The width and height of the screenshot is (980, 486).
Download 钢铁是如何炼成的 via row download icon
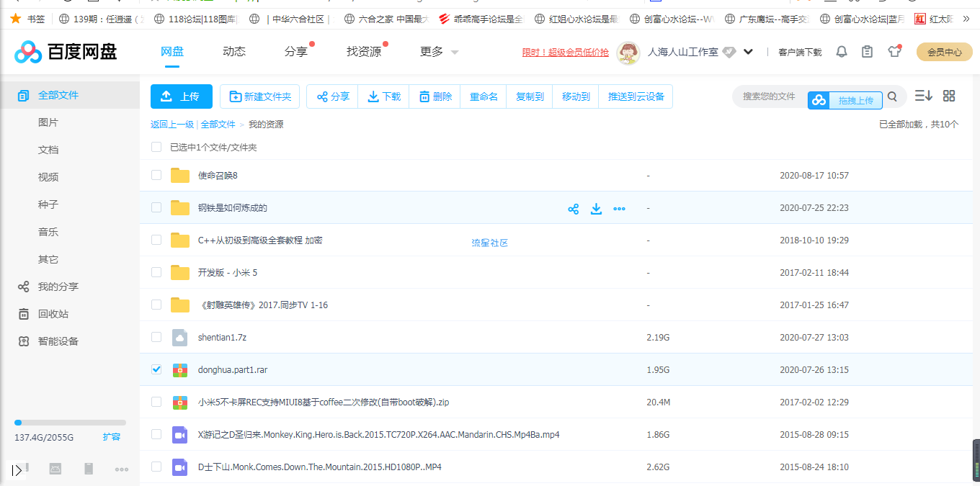[x=596, y=209]
